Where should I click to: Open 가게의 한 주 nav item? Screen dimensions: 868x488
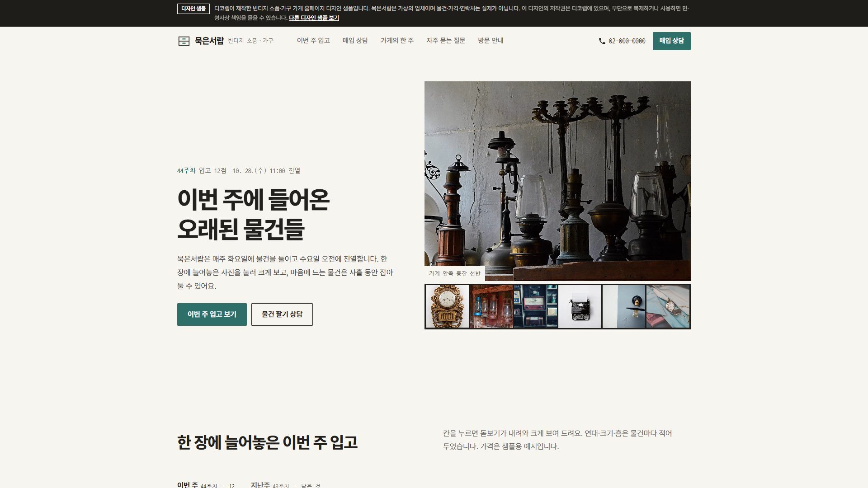click(397, 41)
